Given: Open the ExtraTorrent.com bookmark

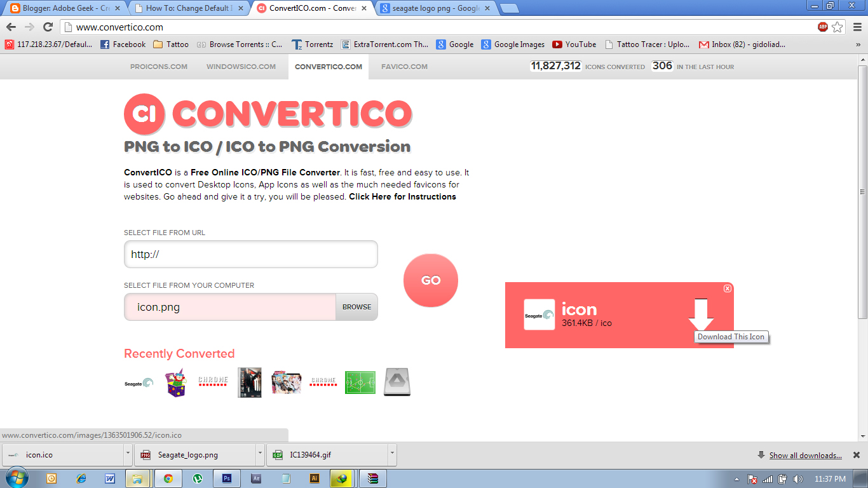Looking at the screenshot, I should (385, 44).
